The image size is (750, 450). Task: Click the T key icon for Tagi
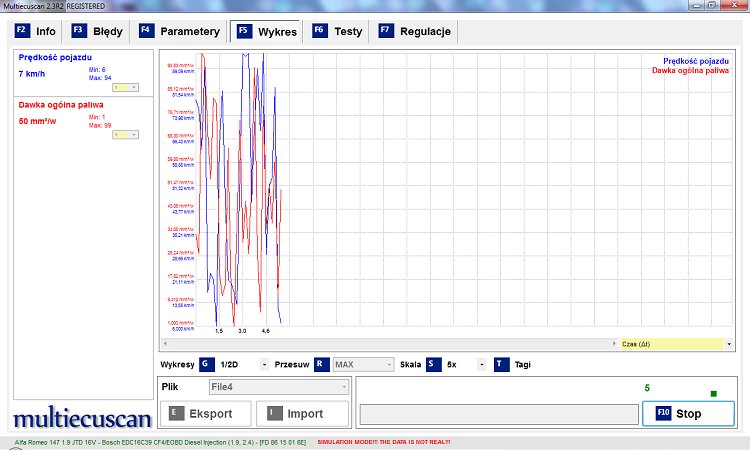point(501,365)
